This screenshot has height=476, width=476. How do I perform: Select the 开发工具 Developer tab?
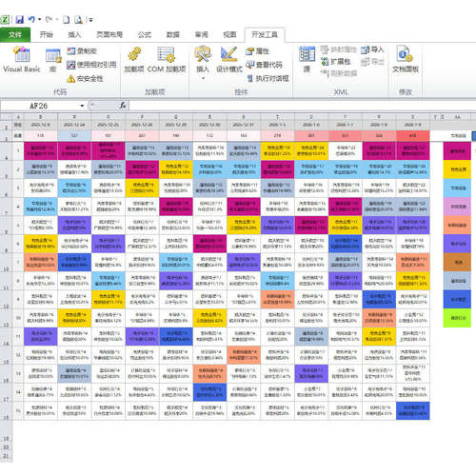pyautogui.click(x=265, y=34)
